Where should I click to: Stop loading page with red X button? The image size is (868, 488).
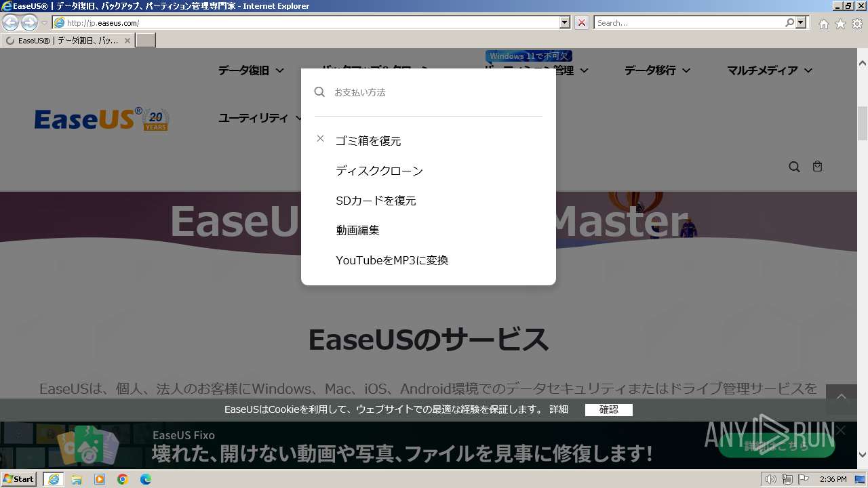coord(582,23)
